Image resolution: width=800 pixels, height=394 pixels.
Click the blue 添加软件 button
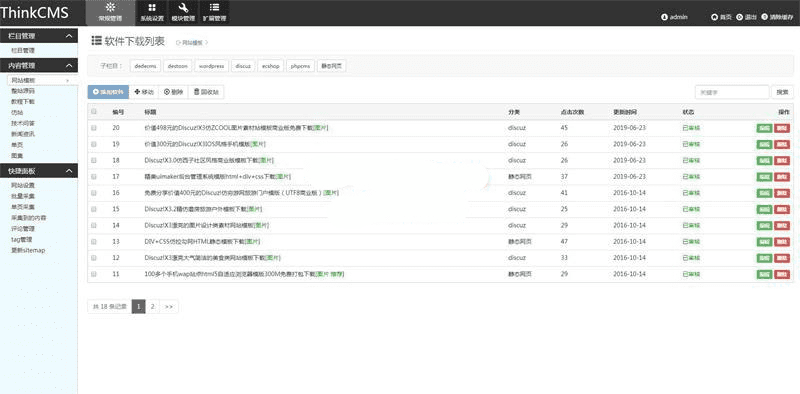click(x=108, y=92)
